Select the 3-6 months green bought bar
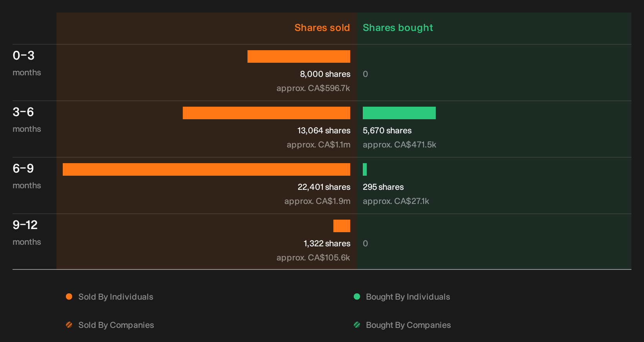The height and width of the screenshot is (342, 644). point(399,113)
